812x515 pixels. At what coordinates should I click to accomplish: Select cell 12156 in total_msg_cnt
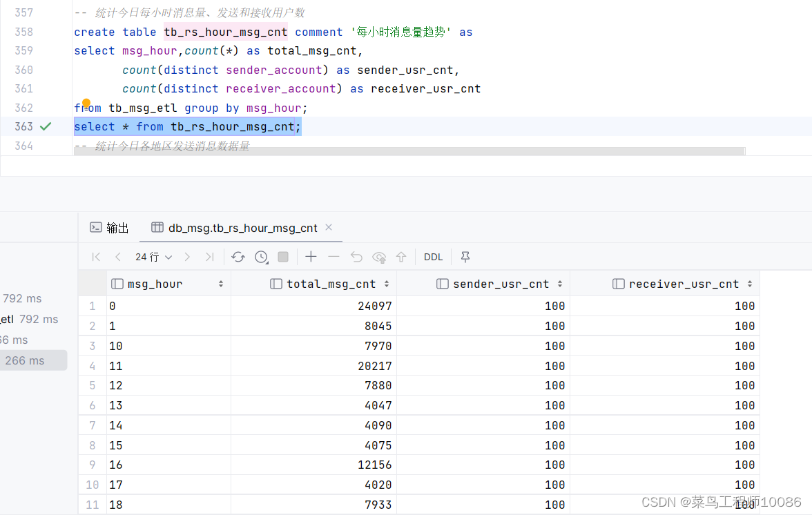[x=313, y=465]
